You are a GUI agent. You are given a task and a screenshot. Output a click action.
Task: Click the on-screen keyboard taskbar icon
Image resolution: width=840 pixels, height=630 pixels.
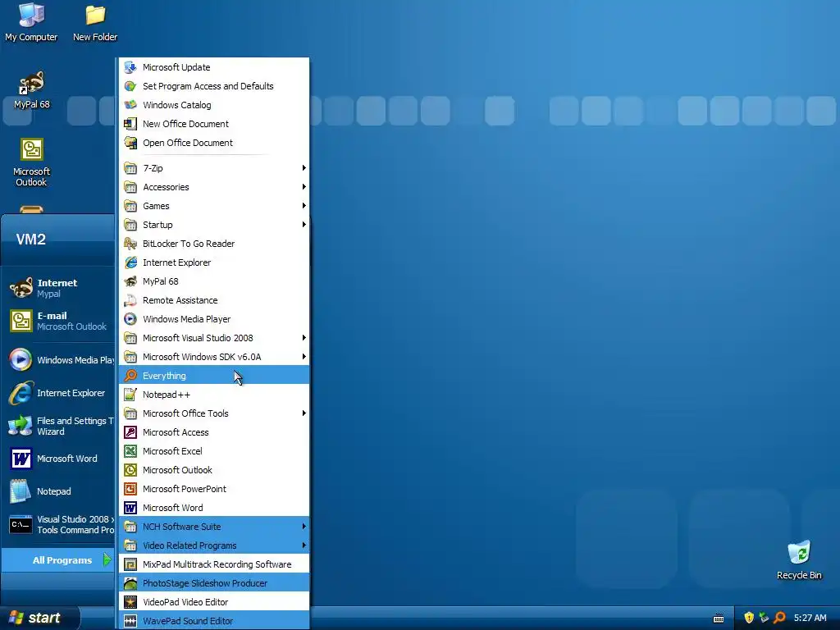pyautogui.click(x=719, y=619)
